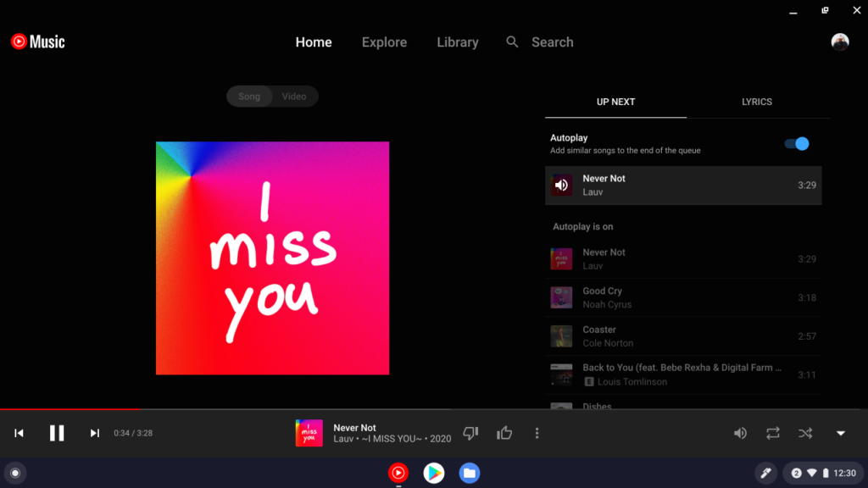This screenshot has height=488, width=868.
Task: Click the notification count badge in tray
Action: coord(796,473)
